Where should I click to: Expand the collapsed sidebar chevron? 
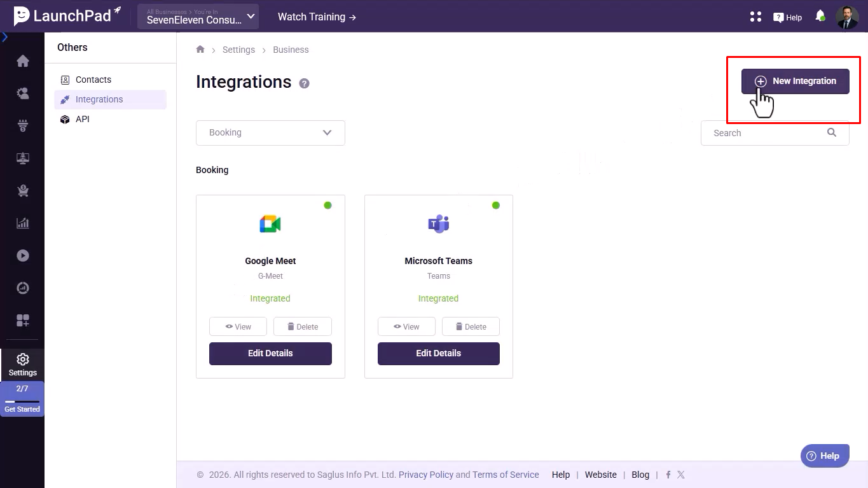[5, 38]
